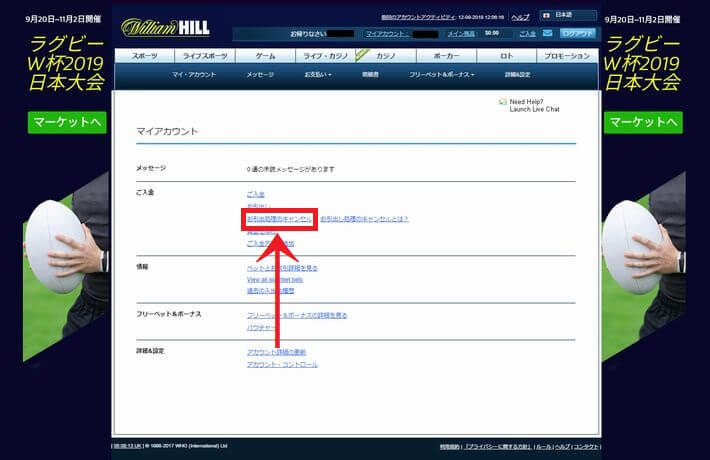
Task: Select メッセージ in the account submenu
Action: (x=260, y=74)
